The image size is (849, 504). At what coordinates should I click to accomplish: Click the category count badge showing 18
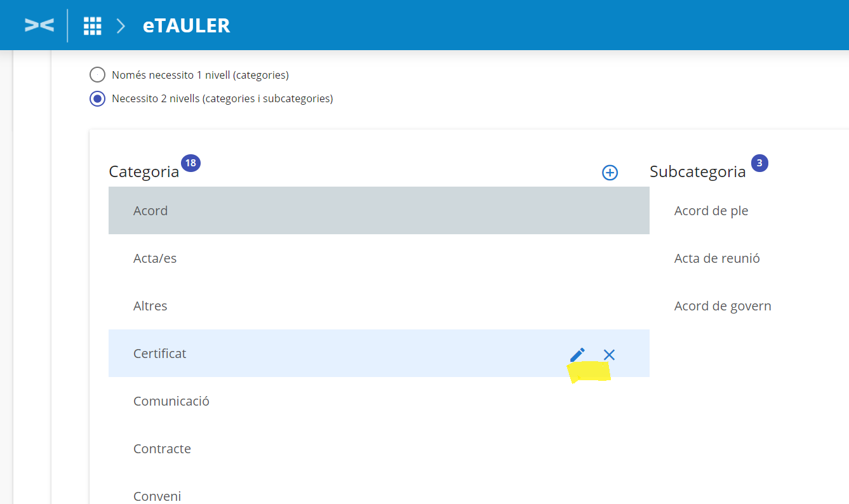point(191,163)
